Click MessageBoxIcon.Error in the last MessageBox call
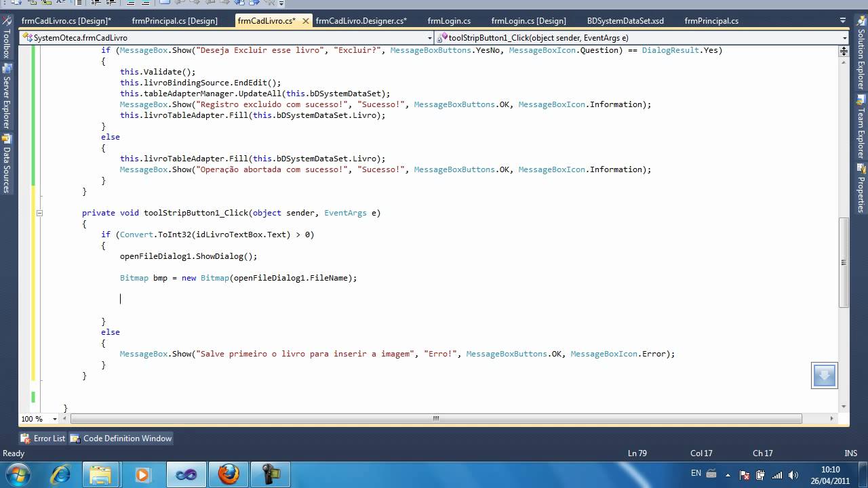This screenshot has width=868, height=488. (x=619, y=354)
